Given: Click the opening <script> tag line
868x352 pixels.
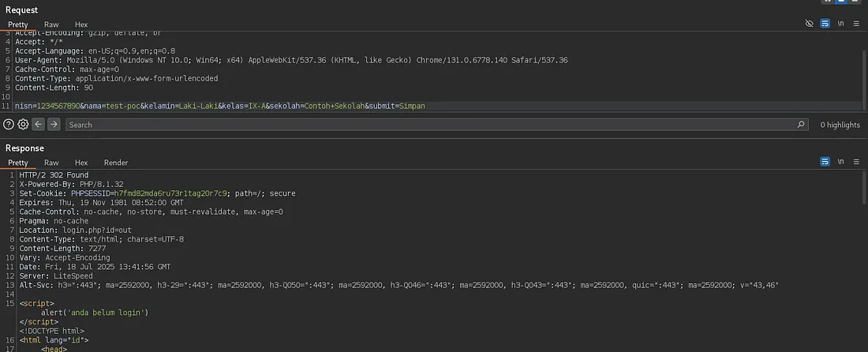Looking at the screenshot, I should [x=36, y=303].
